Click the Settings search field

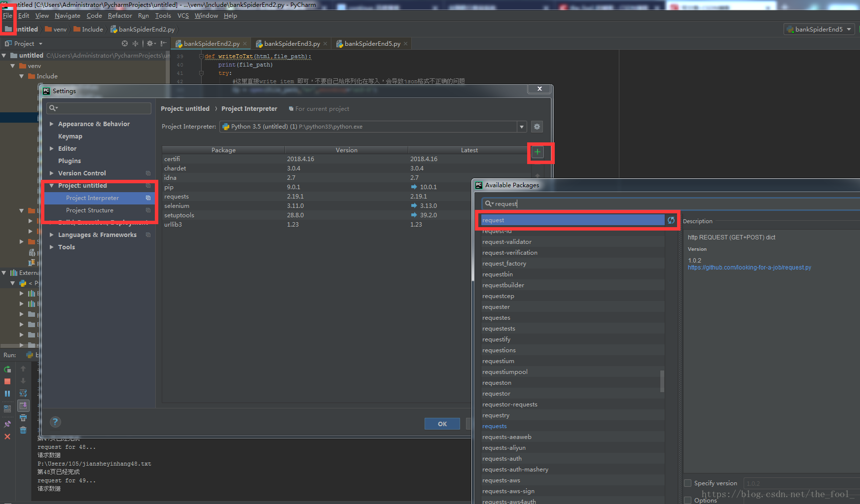pyautogui.click(x=99, y=108)
